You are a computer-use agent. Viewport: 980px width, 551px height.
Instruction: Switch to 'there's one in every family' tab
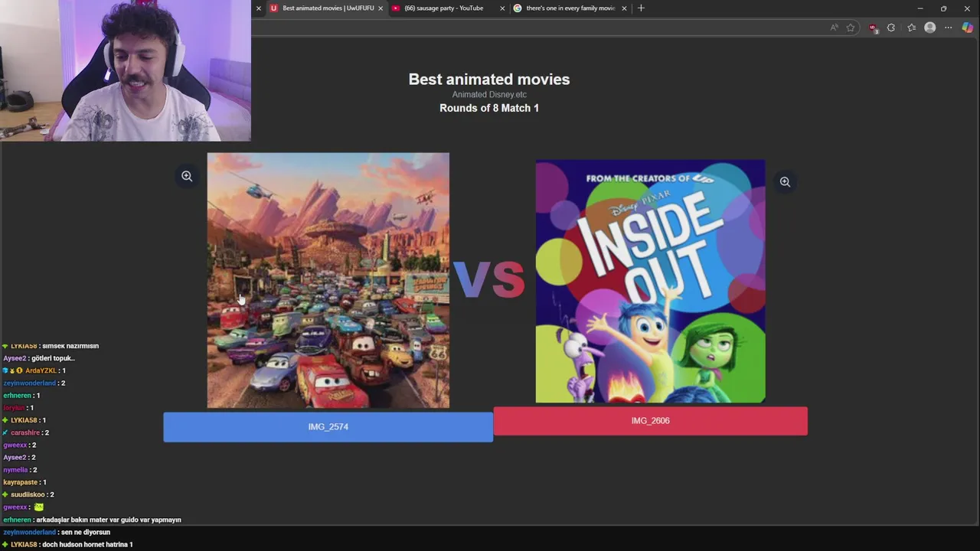[x=570, y=8]
